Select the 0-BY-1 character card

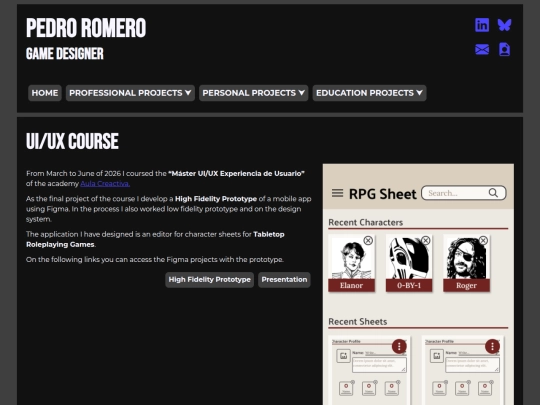click(409, 263)
